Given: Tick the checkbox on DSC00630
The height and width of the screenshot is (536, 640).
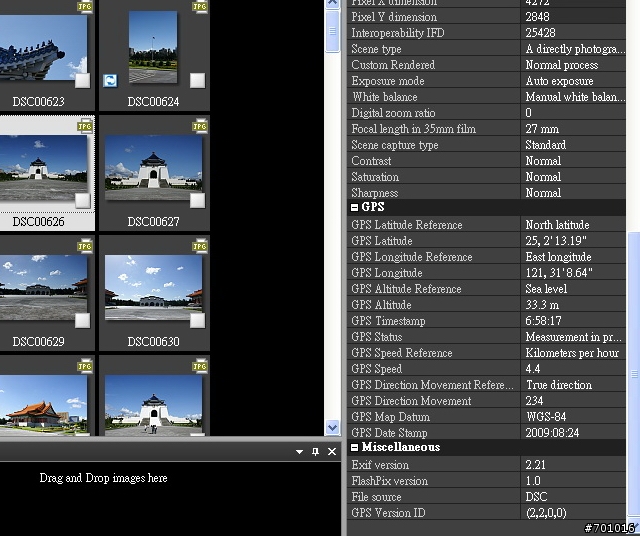Looking at the screenshot, I should (198, 320).
